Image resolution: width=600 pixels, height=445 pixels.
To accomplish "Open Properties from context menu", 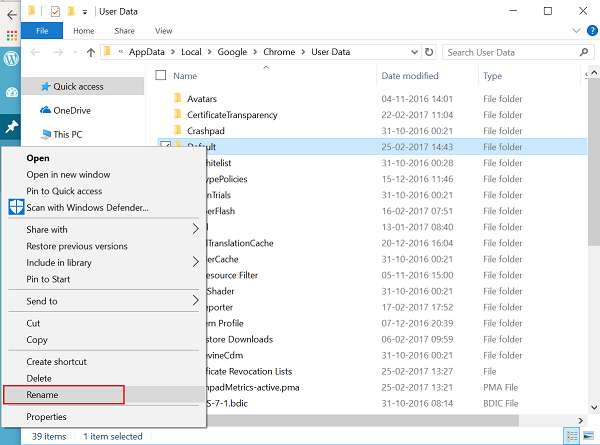I will coord(46,417).
